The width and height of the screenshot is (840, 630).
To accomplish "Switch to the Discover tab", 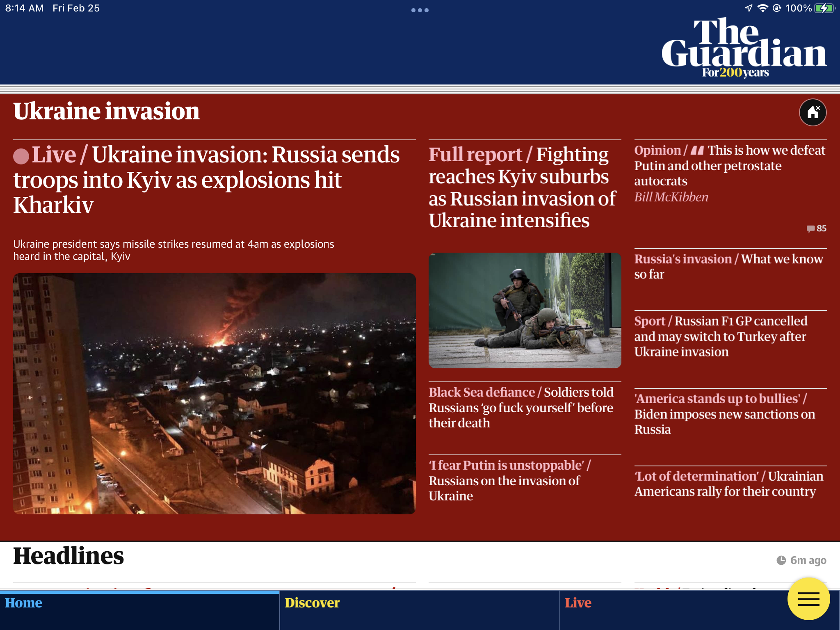I will click(420, 610).
